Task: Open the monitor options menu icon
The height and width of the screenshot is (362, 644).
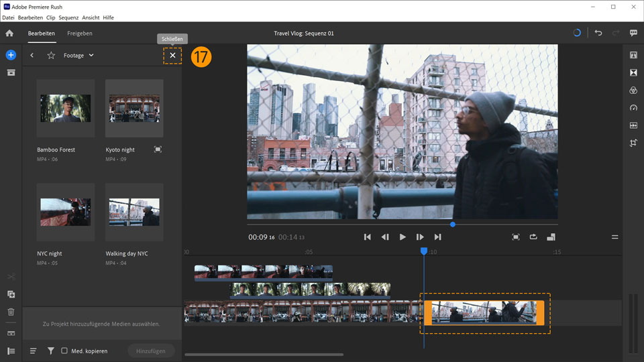Action: 615,237
